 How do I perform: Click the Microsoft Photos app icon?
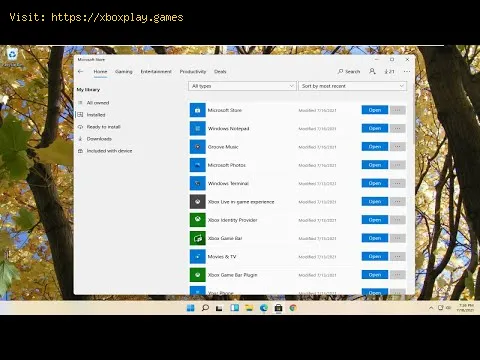198,165
